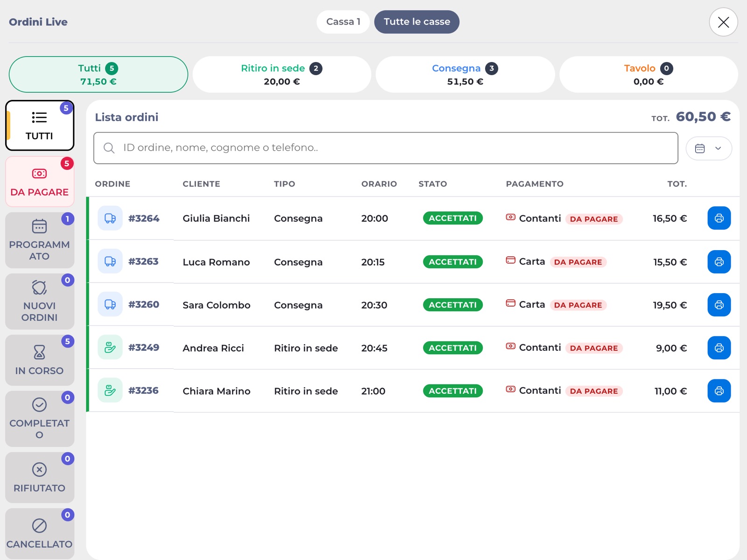This screenshot has width=747, height=560.
Task: Click customer name Luca Romano
Action: (216, 262)
